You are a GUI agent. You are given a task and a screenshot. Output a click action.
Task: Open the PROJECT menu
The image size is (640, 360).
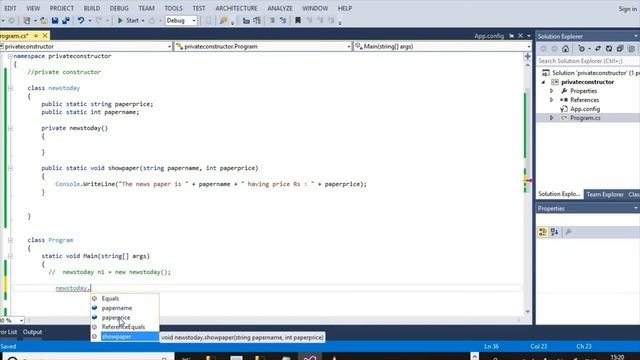(62, 8)
